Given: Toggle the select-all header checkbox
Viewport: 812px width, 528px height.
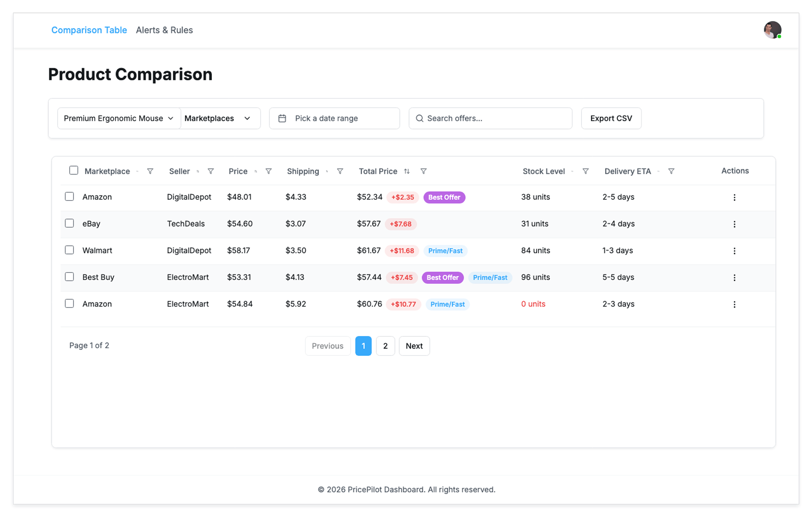Looking at the screenshot, I should pyautogui.click(x=74, y=170).
